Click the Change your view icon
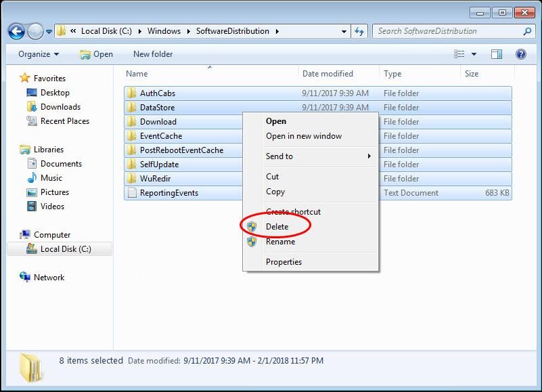The height and width of the screenshot is (392, 542). pyautogui.click(x=459, y=54)
